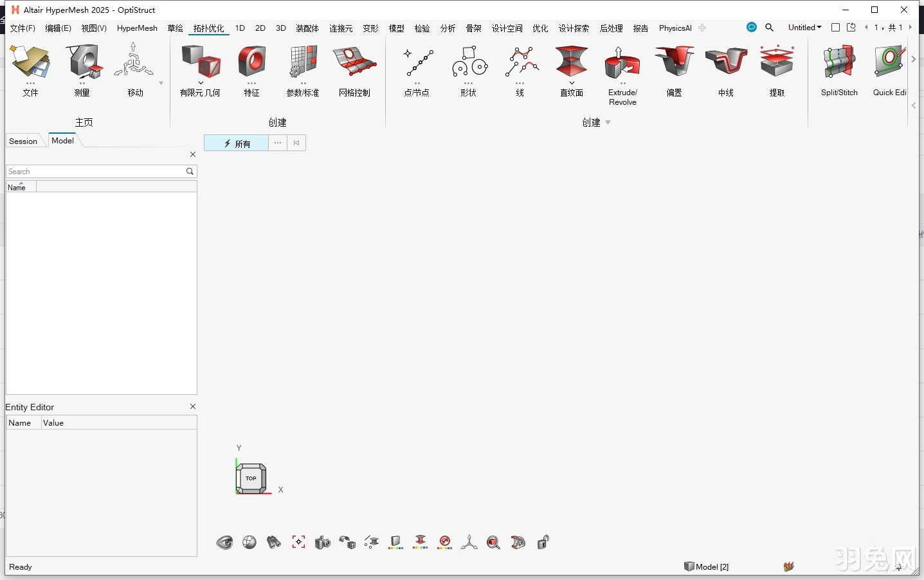Click the Search field in Model browser

95,172
